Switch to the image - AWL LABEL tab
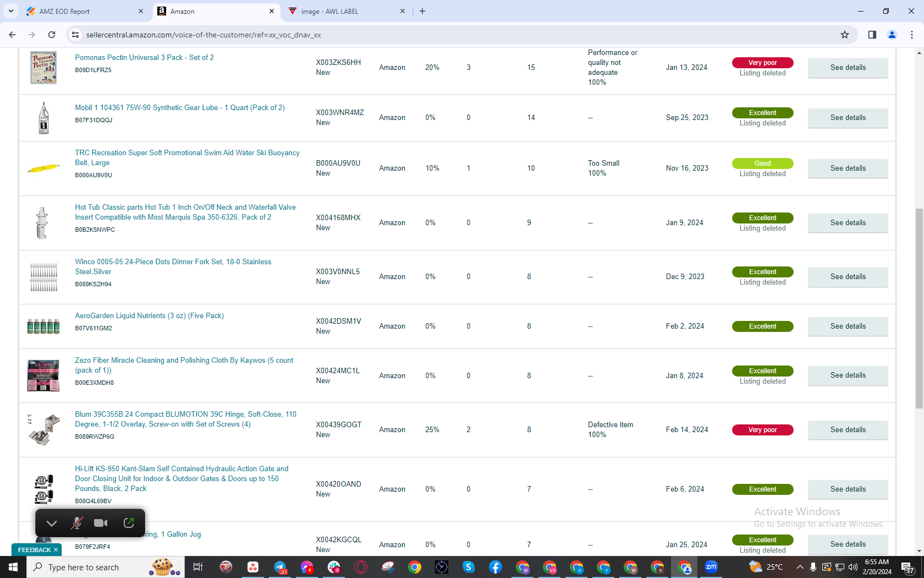924x578 pixels. [x=348, y=11]
